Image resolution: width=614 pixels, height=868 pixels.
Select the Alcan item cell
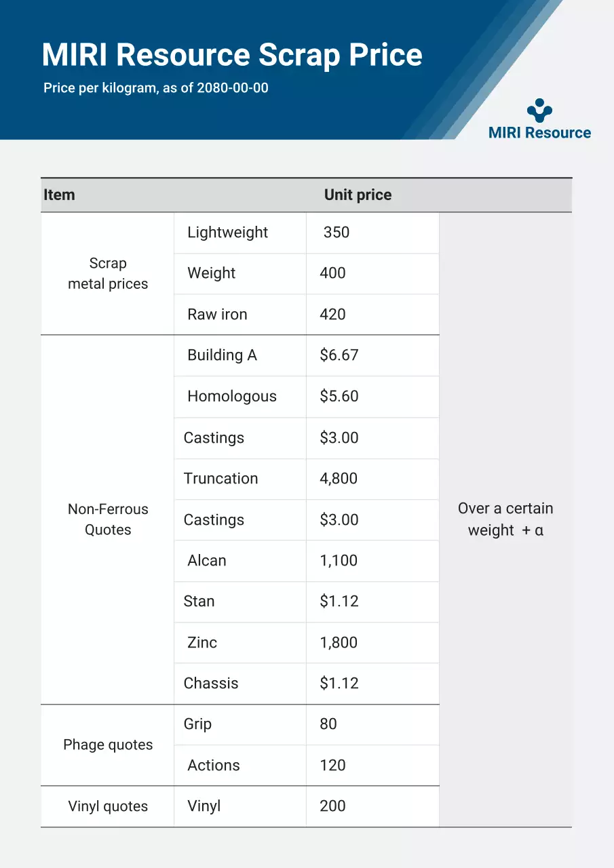point(207,561)
